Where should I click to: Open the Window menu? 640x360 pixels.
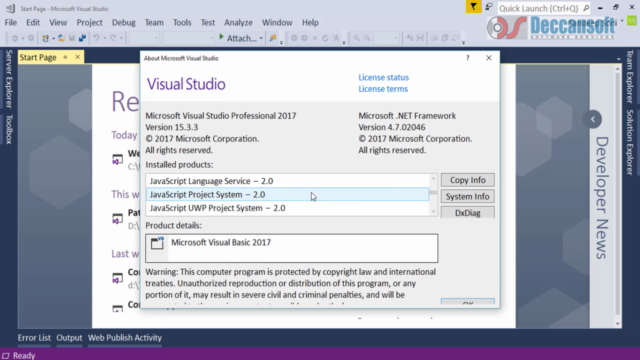277,22
